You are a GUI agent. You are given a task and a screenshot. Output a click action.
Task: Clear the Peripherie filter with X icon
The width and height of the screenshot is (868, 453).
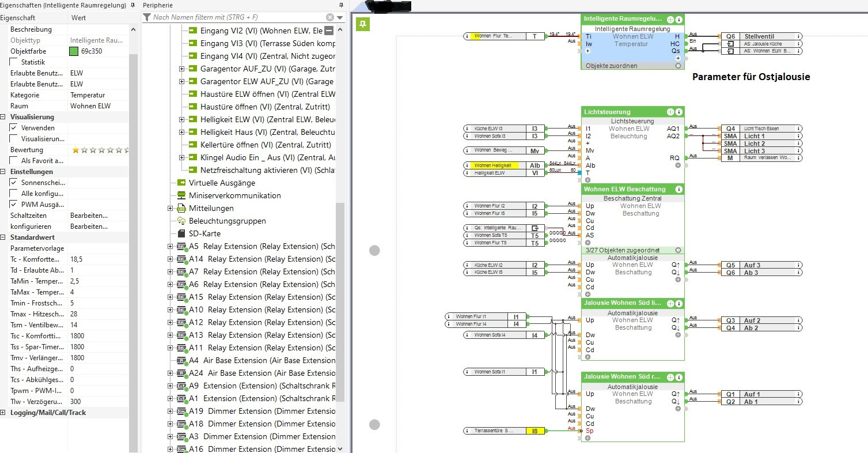(x=329, y=17)
